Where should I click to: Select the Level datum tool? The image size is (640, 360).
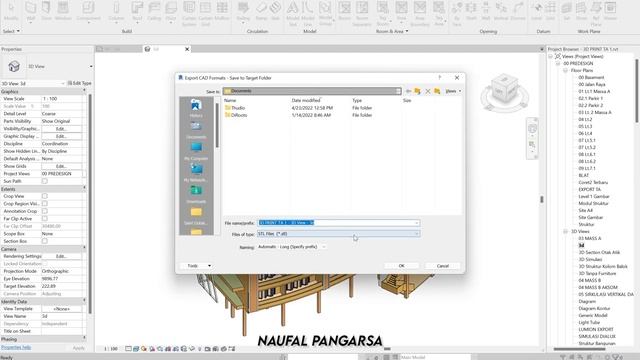tap(537, 11)
